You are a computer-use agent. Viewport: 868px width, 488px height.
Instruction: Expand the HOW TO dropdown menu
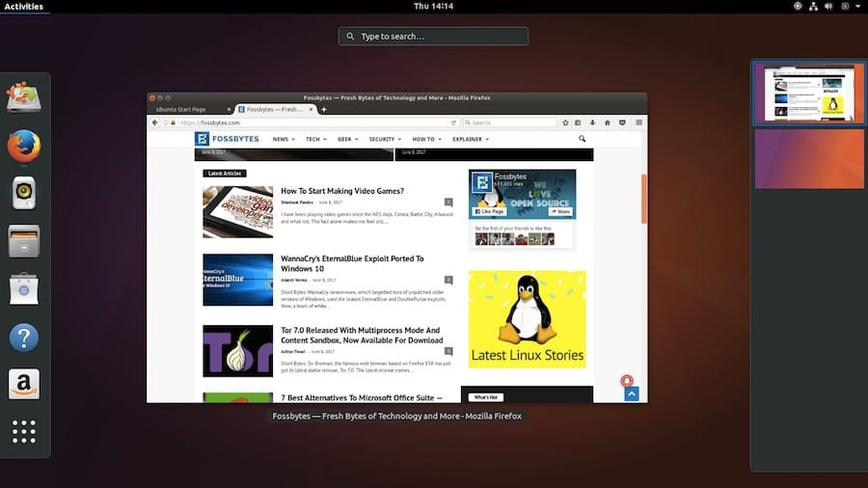point(426,140)
